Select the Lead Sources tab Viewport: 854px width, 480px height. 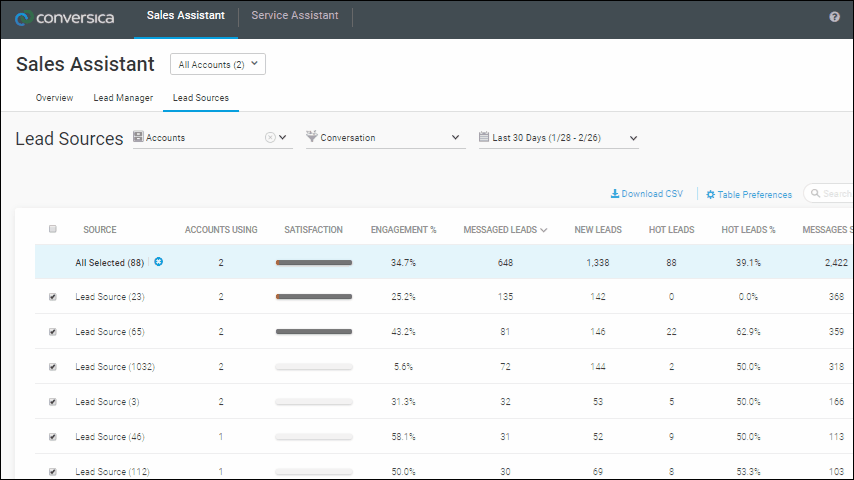point(201,98)
